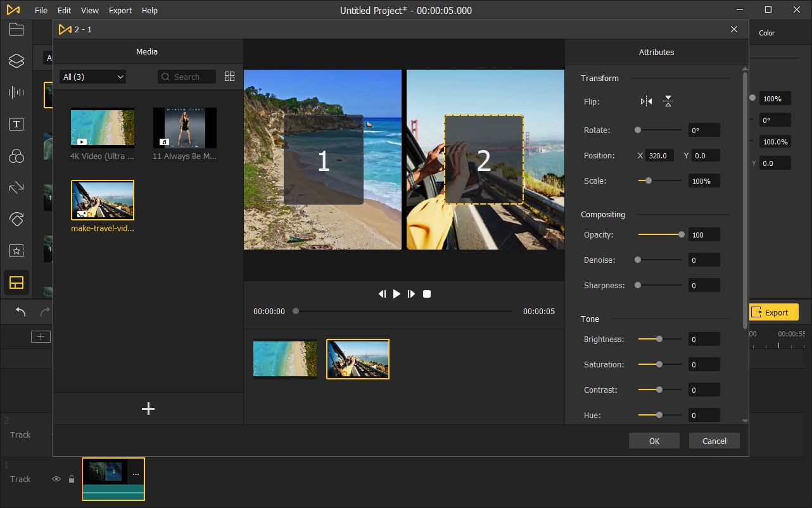Open the Transitions panel in the sidebar
Screen dimensions: 812x508
16,187
